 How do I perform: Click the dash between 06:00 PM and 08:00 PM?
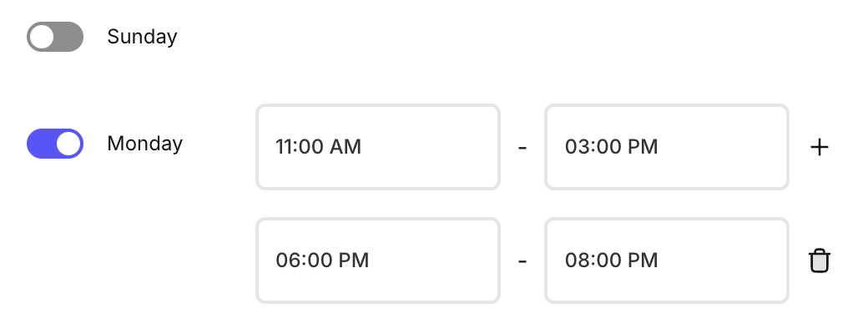click(522, 261)
